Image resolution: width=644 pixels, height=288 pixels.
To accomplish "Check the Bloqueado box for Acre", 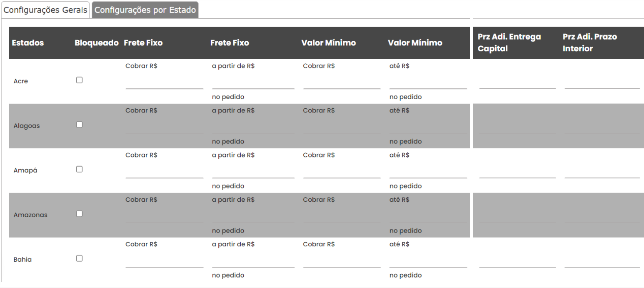I will click(80, 80).
